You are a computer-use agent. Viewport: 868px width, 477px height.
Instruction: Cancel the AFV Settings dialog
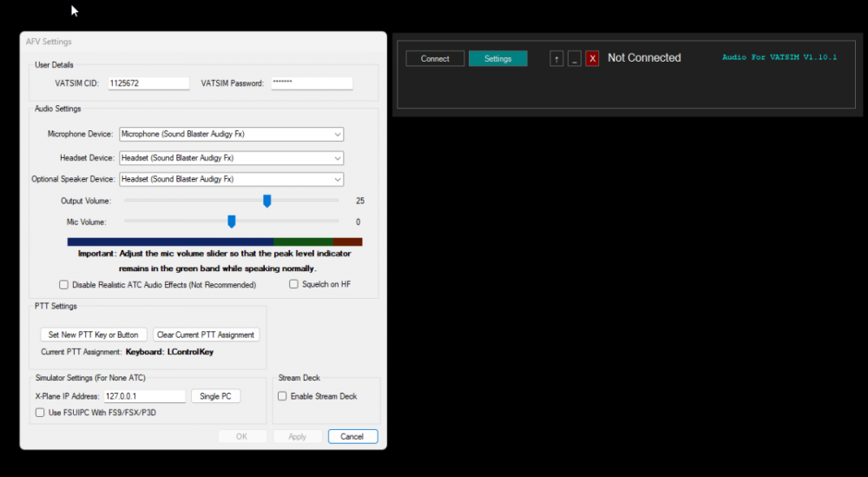click(352, 436)
